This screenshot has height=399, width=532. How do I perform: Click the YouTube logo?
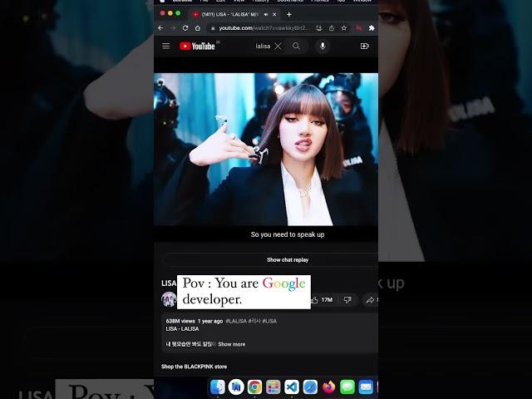pos(197,47)
